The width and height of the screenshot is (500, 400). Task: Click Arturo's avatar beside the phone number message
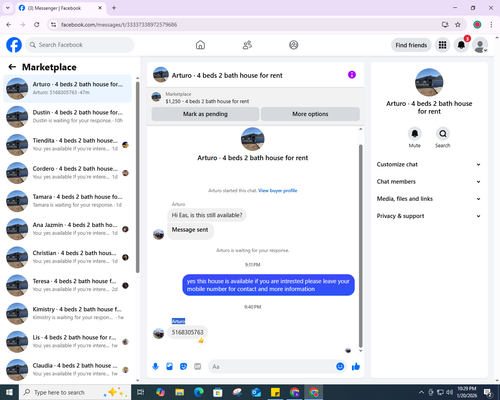pos(158,333)
